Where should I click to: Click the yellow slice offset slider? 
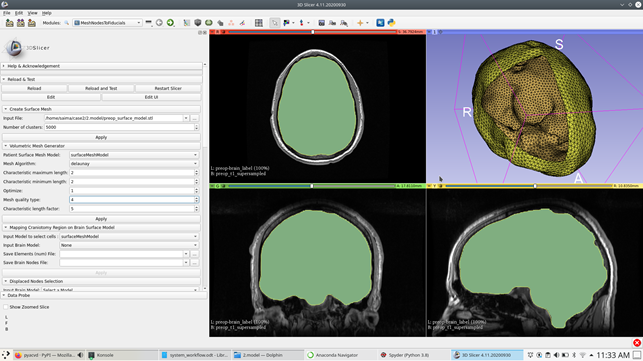click(529, 186)
